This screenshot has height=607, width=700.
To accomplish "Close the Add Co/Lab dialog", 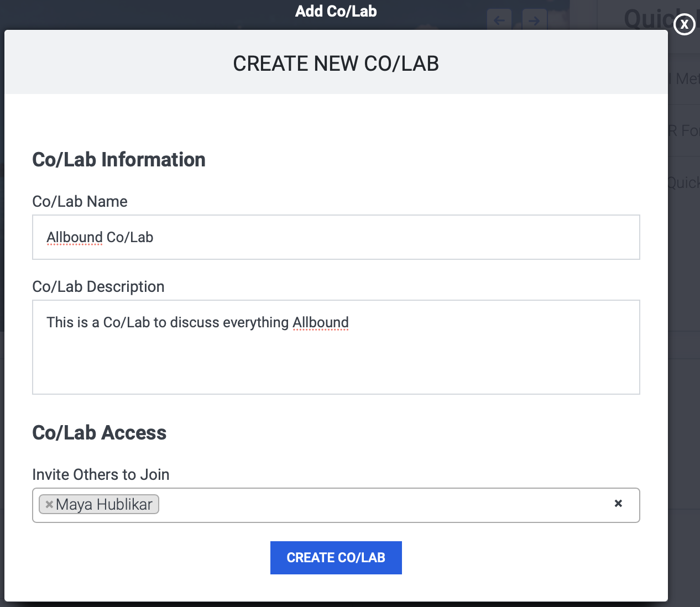I will (x=685, y=24).
